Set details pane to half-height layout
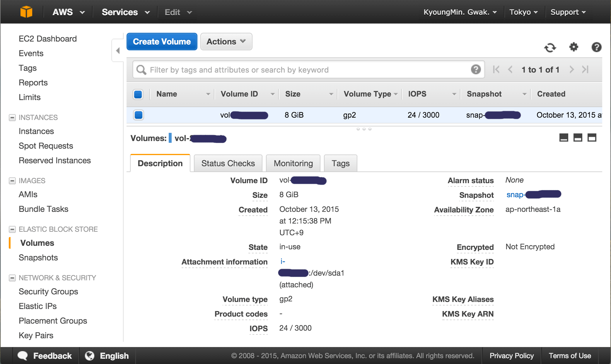Viewport: 611px width, 364px height. click(578, 138)
